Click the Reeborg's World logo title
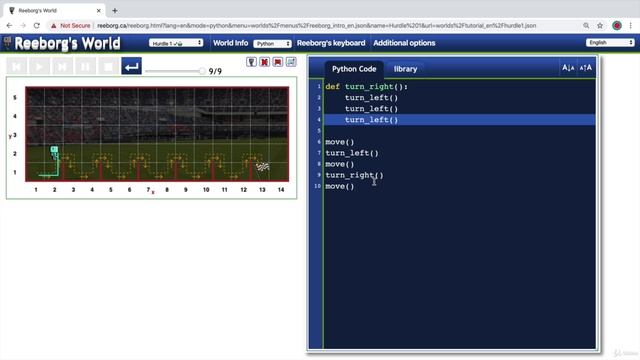The image size is (640, 360). pyautogui.click(x=67, y=43)
